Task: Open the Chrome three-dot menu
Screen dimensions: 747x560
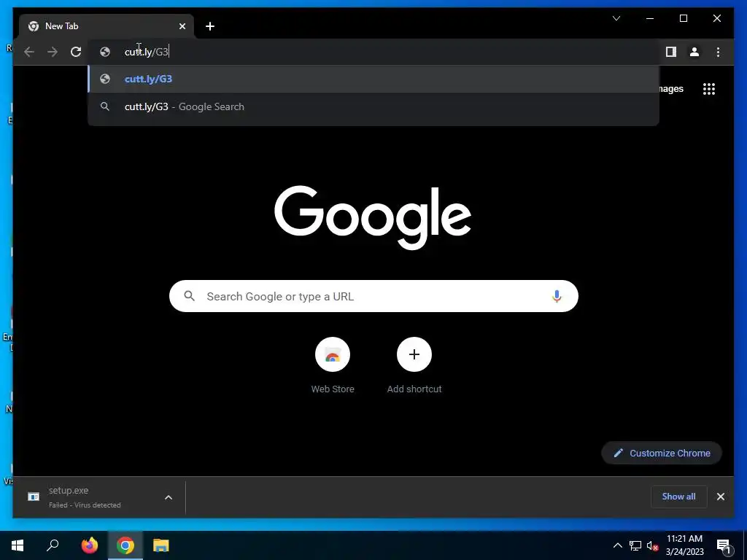Action: pos(718,52)
